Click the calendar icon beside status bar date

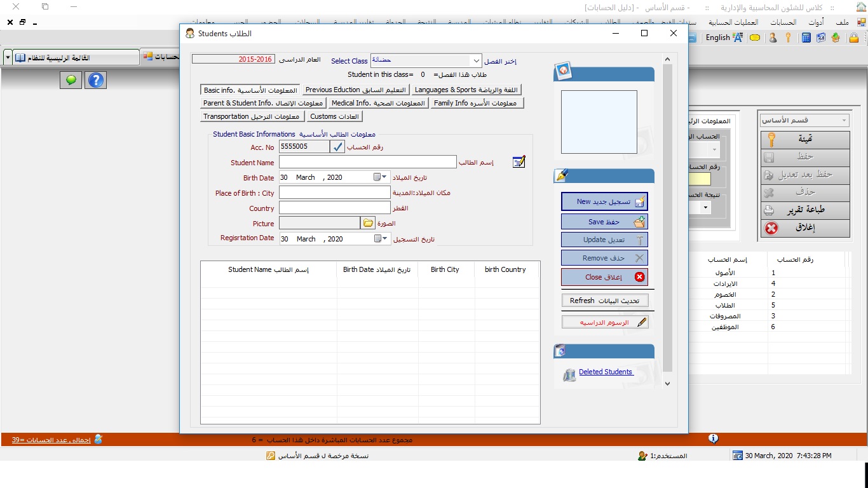pos(738,456)
